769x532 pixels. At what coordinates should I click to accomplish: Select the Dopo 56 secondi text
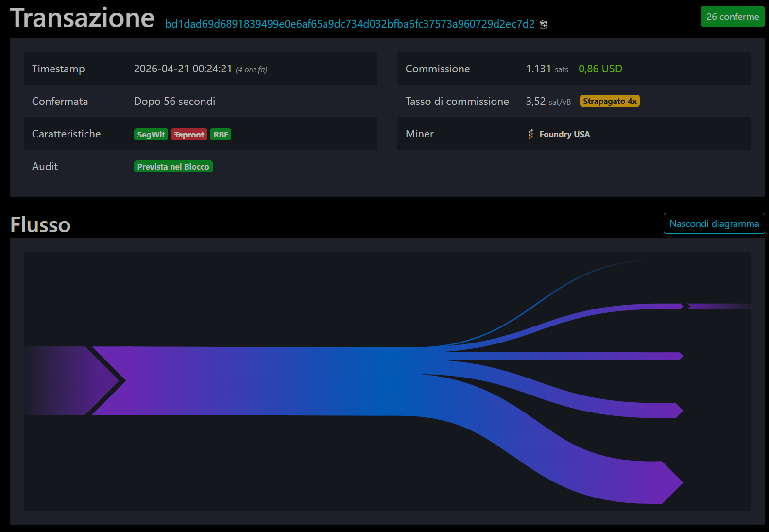point(174,102)
